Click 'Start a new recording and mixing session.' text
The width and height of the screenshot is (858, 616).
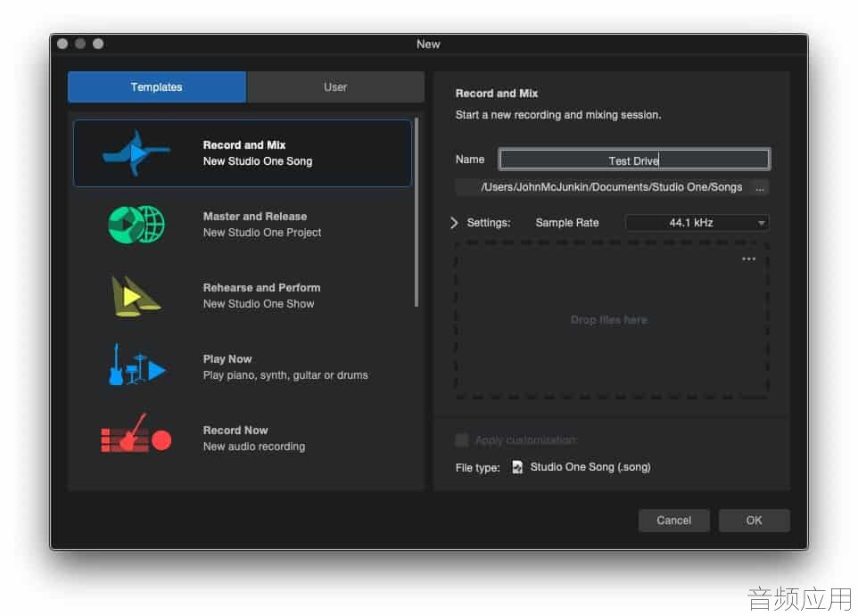tap(558, 115)
